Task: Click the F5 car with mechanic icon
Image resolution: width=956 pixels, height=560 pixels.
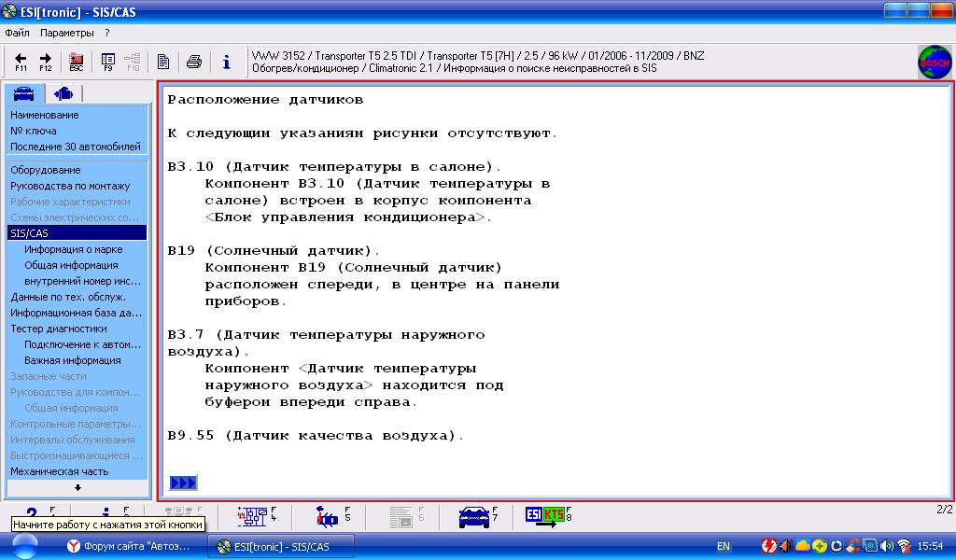Action: (331, 517)
